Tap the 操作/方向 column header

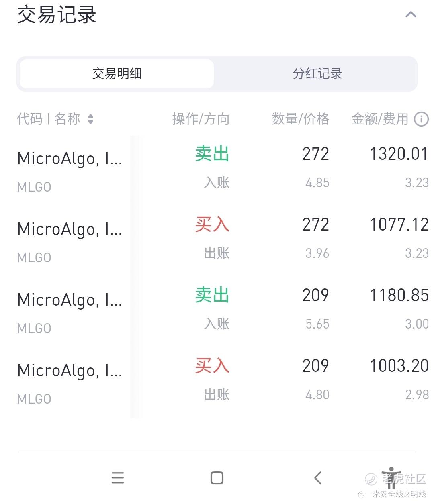pyautogui.click(x=201, y=119)
